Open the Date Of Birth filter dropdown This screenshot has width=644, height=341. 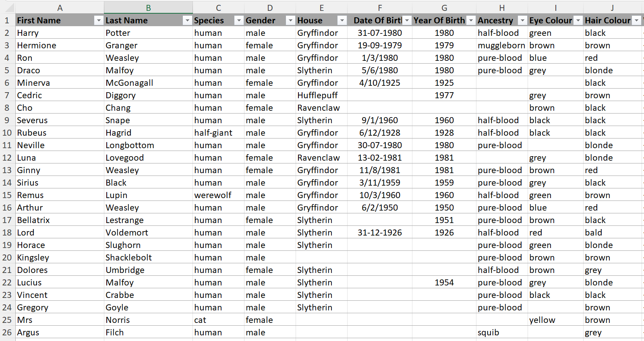pos(407,21)
